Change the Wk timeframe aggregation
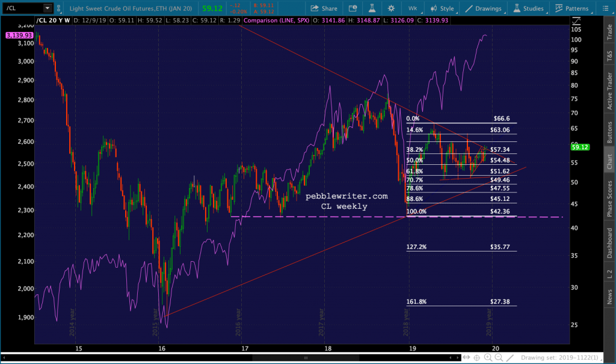Viewport: 616px width, 364px height. (413, 8)
